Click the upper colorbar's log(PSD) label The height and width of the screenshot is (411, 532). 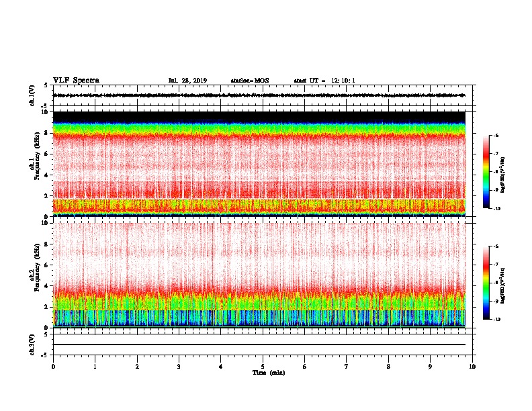pyautogui.click(x=502, y=175)
